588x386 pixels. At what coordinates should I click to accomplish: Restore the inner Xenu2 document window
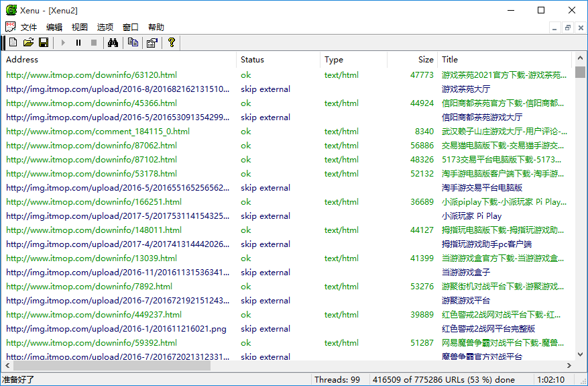(568, 28)
